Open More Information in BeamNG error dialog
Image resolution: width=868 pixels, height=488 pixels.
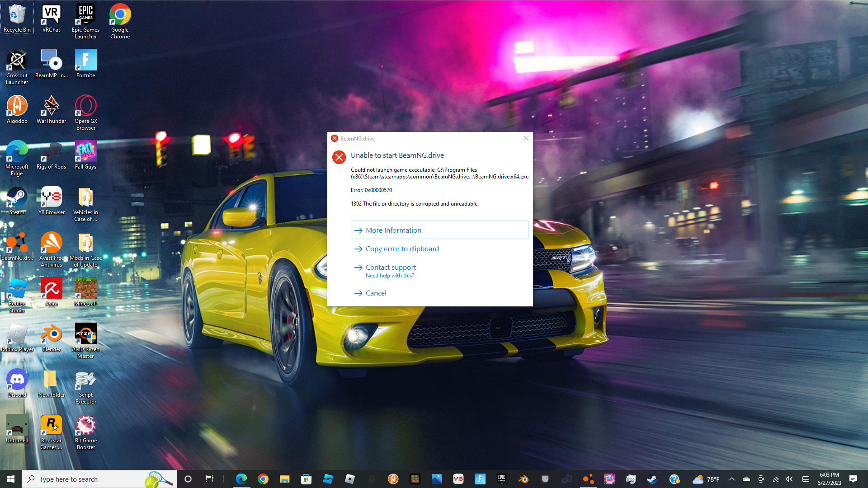tap(439, 230)
